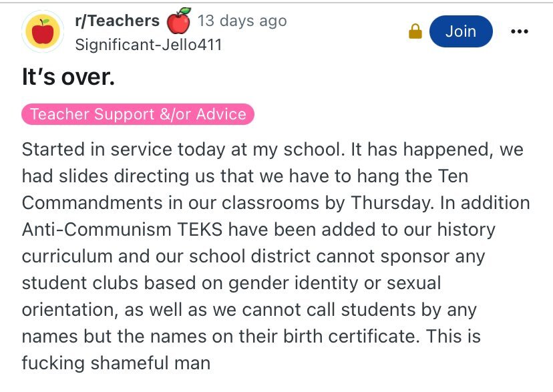Viewport: 553px width, 392px height.
Task: Click the red apple emoji beside r/Teachers
Action: (178, 21)
